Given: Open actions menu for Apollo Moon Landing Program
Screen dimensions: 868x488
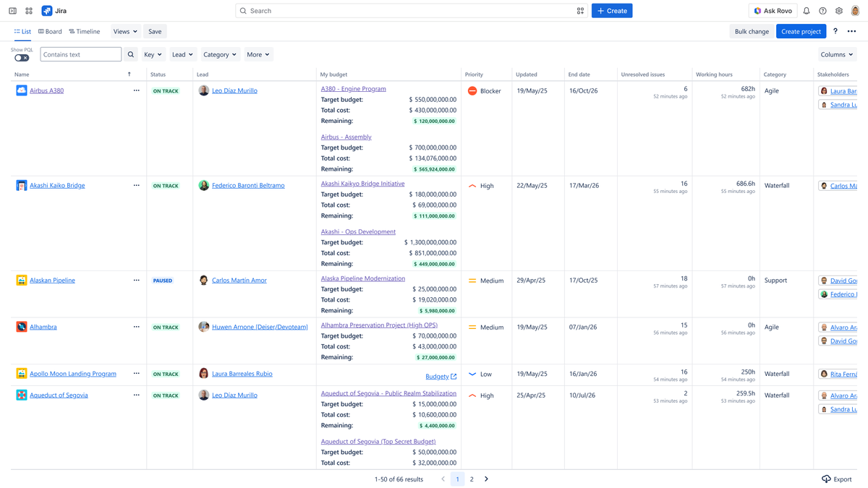Looking at the screenshot, I should click(x=136, y=374).
